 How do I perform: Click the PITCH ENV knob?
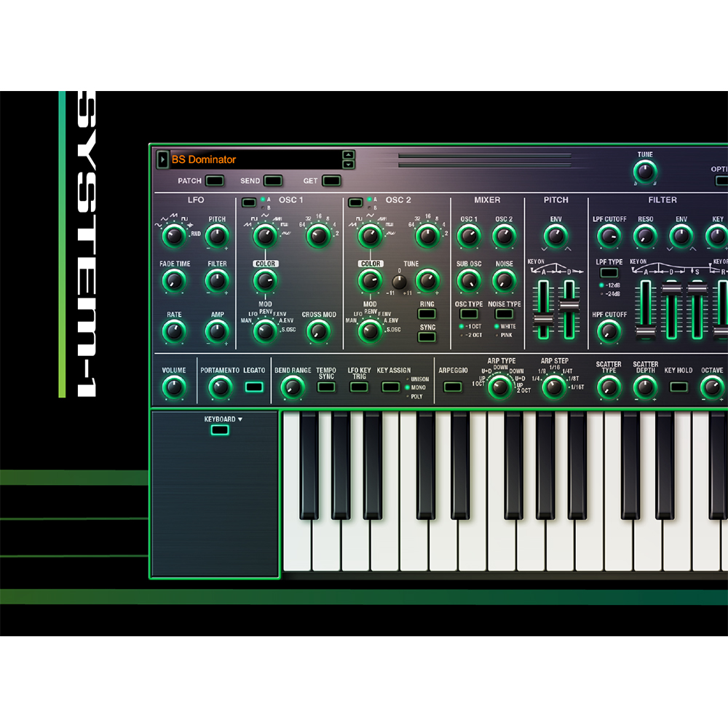point(555,236)
